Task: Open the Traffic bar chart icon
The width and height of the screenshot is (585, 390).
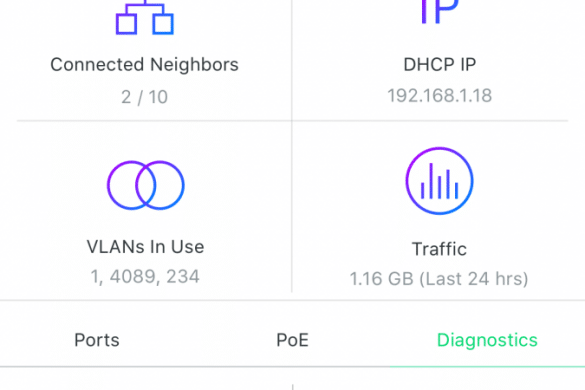Action: click(x=439, y=181)
